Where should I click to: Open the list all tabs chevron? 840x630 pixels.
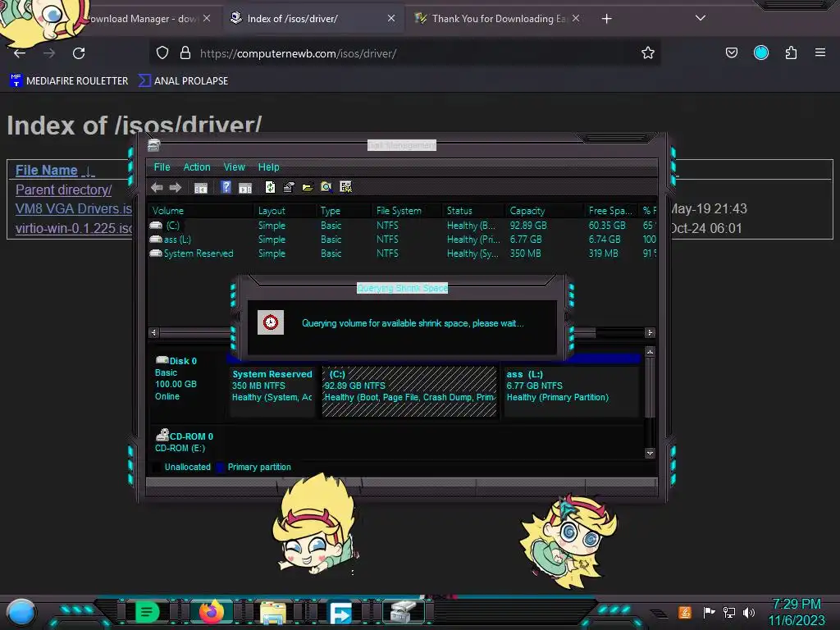[701, 18]
